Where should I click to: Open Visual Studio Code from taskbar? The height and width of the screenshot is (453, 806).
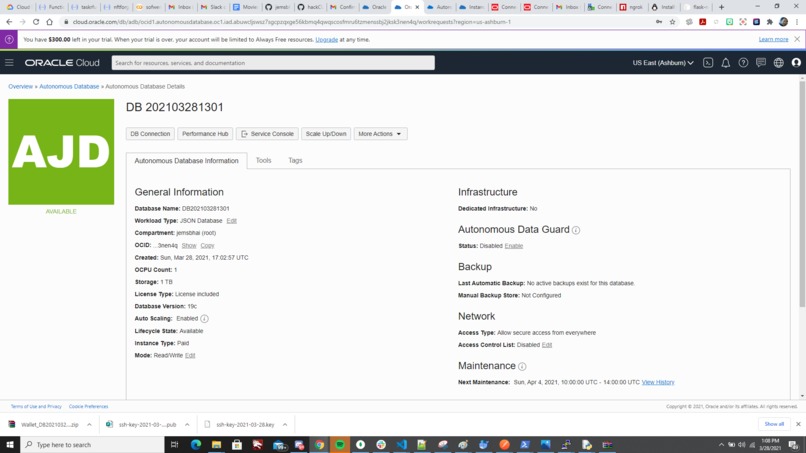point(401,444)
